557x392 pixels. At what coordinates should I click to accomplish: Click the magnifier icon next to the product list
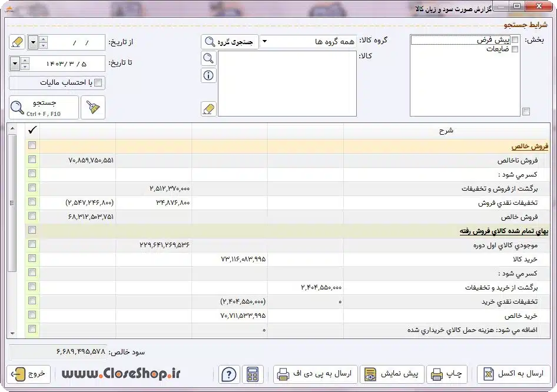coord(208,58)
